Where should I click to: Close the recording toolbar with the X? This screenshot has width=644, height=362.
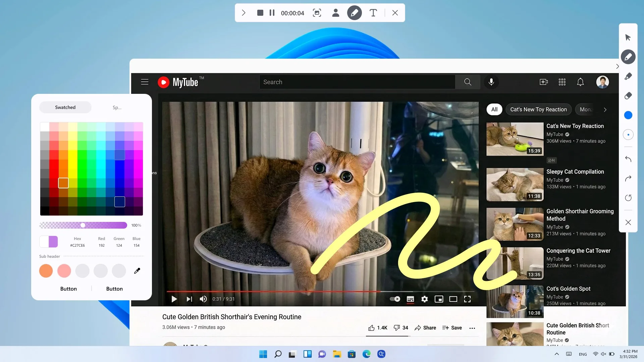point(395,13)
